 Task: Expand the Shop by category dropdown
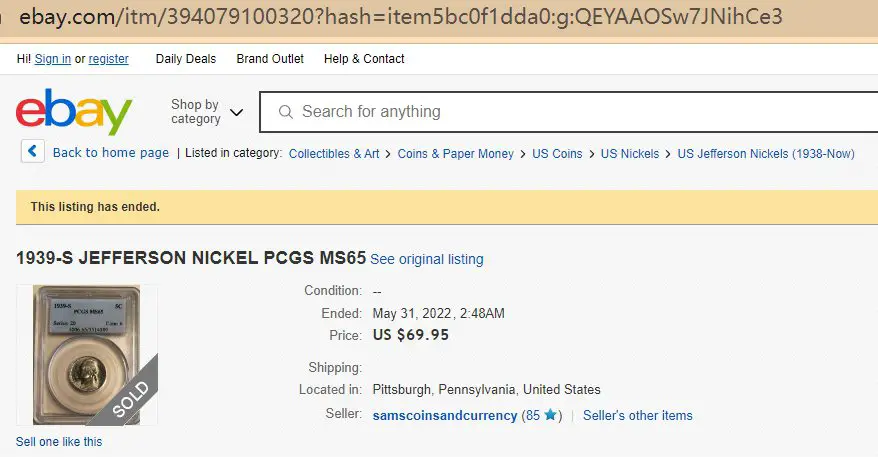pos(207,111)
